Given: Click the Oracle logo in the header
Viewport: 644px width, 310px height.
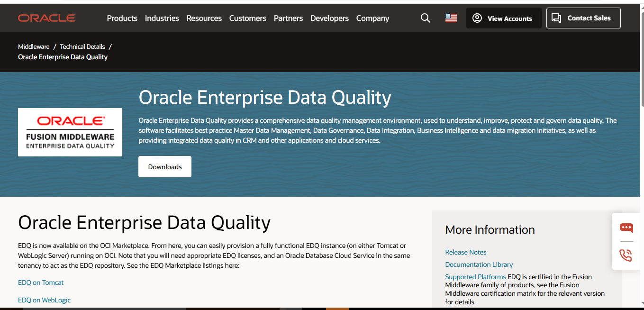Looking at the screenshot, I should (46, 18).
